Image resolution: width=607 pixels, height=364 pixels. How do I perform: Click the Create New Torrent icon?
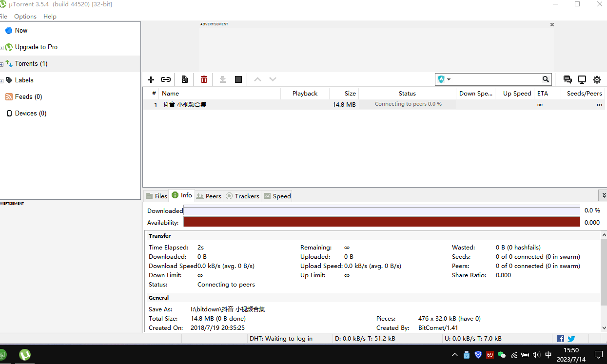click(185, 79)
